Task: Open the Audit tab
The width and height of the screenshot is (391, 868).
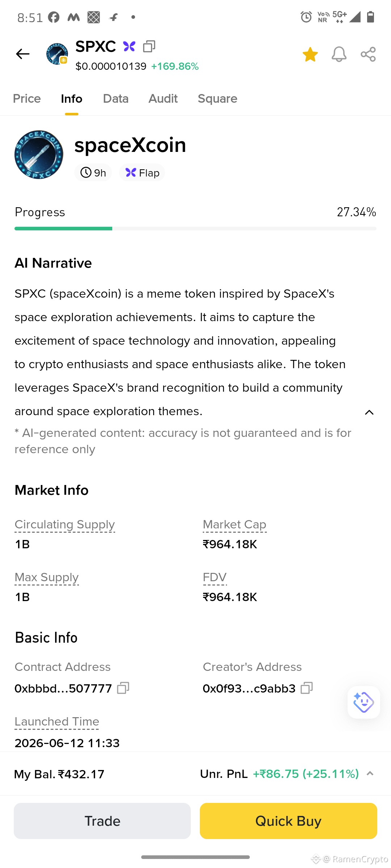Action: (163, 99)
